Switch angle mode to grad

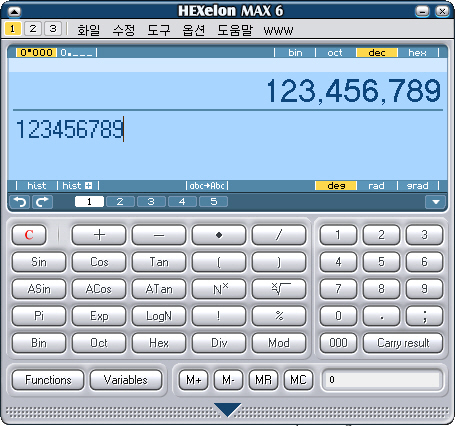(417, 186)
